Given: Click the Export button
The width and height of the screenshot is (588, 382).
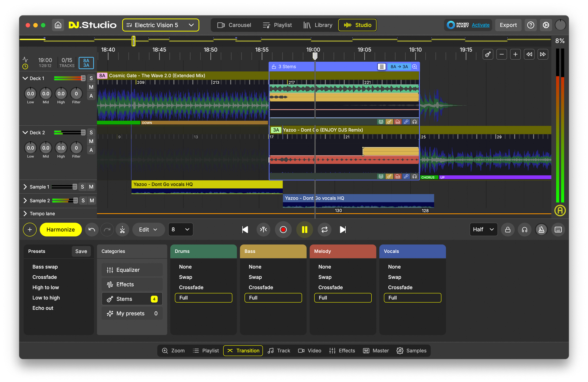Looking at the screenshot, I should [x=508, y=25].
